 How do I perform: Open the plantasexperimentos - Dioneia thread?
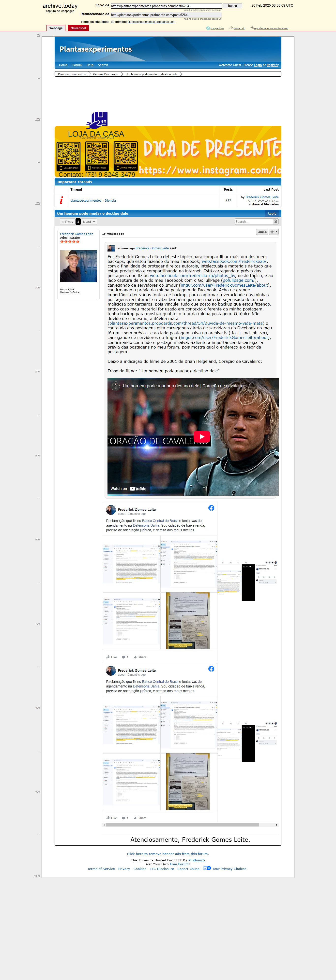pos(93,200)
